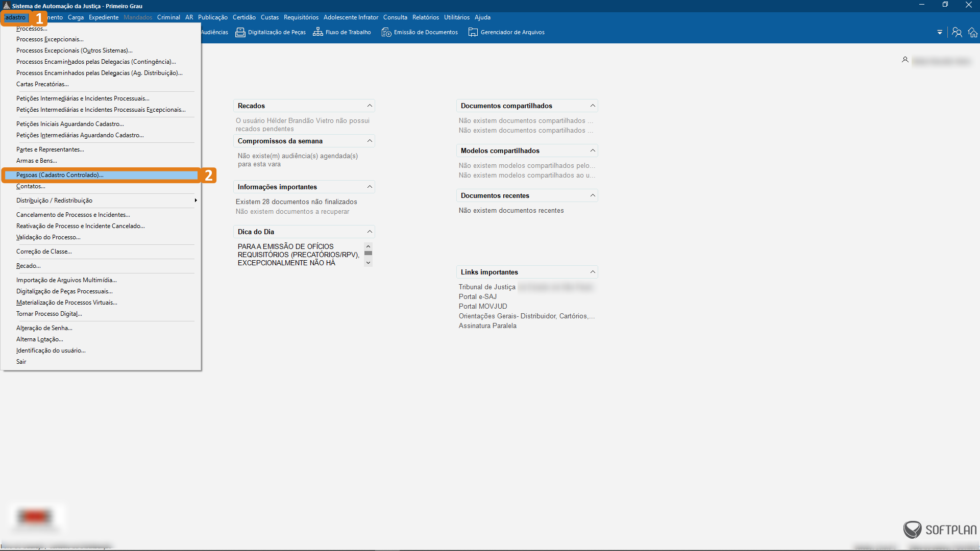Open the Carga menu
Screen dimensions: 980x551
76,17
